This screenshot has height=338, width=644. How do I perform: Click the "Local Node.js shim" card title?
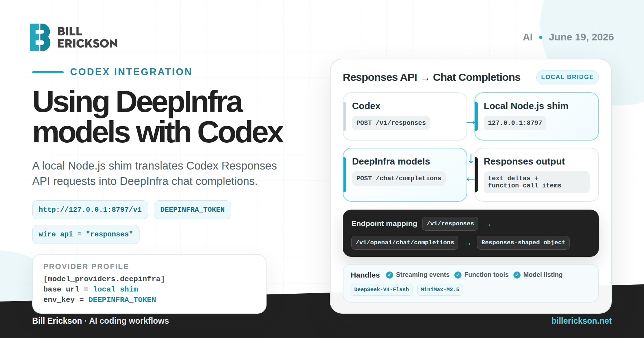(526, 106)
